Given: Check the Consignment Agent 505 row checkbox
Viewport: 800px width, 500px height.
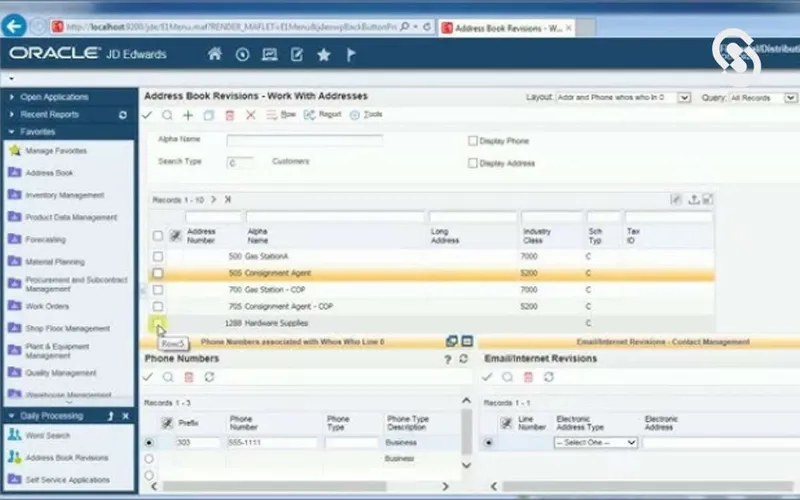Looking at the screenshot, I should point(158,273).
